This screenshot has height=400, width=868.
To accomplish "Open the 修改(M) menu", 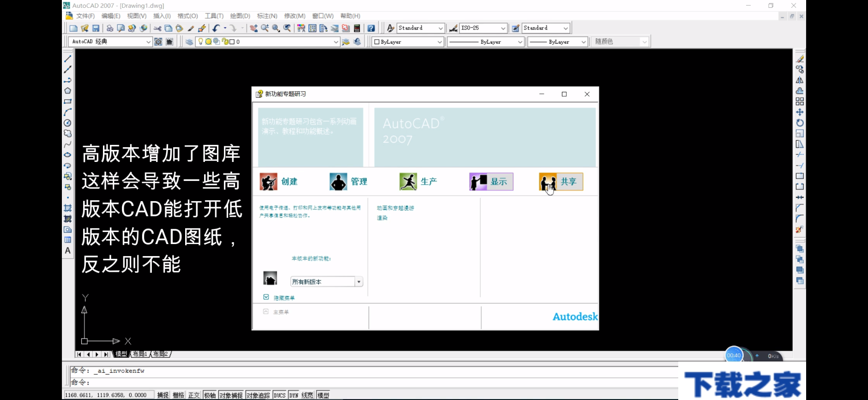I will tap(295, 16).
